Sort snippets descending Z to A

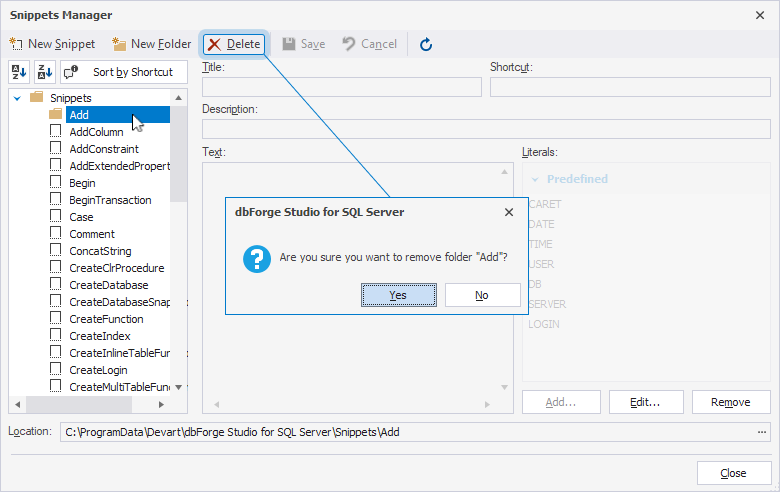[45, 72]
